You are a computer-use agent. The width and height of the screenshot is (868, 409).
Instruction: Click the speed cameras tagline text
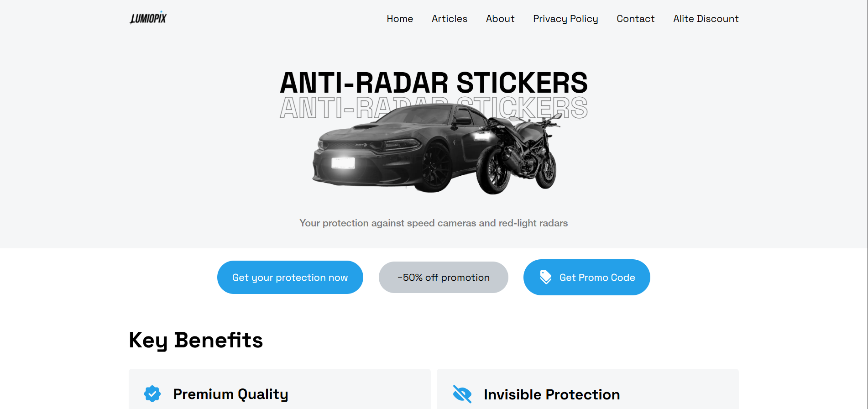coord(434,223)
